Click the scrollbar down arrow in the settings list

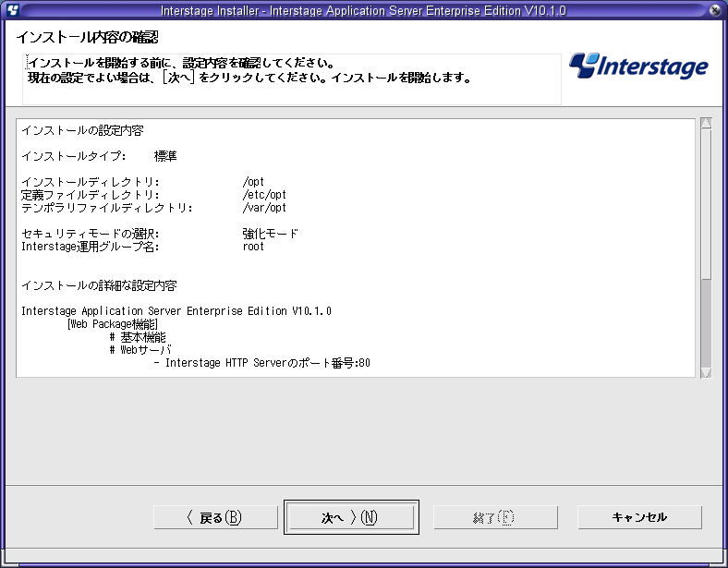pyautogui.click(x=706, y=372)
